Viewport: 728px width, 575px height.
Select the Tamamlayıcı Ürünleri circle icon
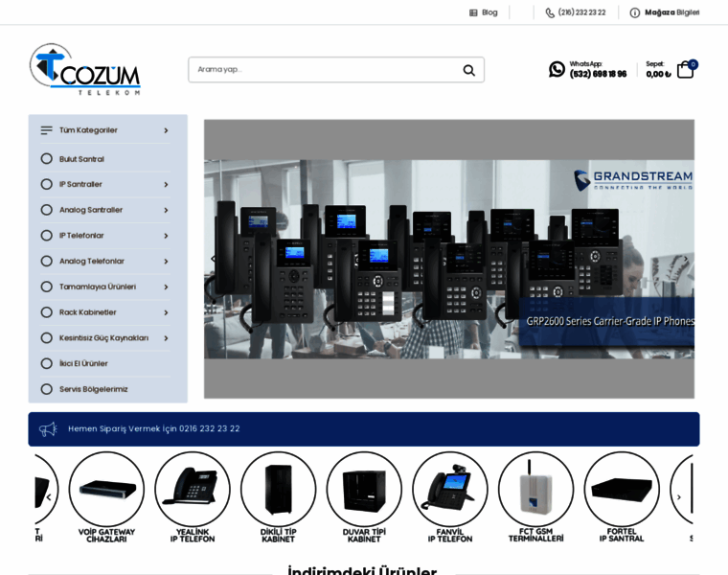click(x=46, y=287)
